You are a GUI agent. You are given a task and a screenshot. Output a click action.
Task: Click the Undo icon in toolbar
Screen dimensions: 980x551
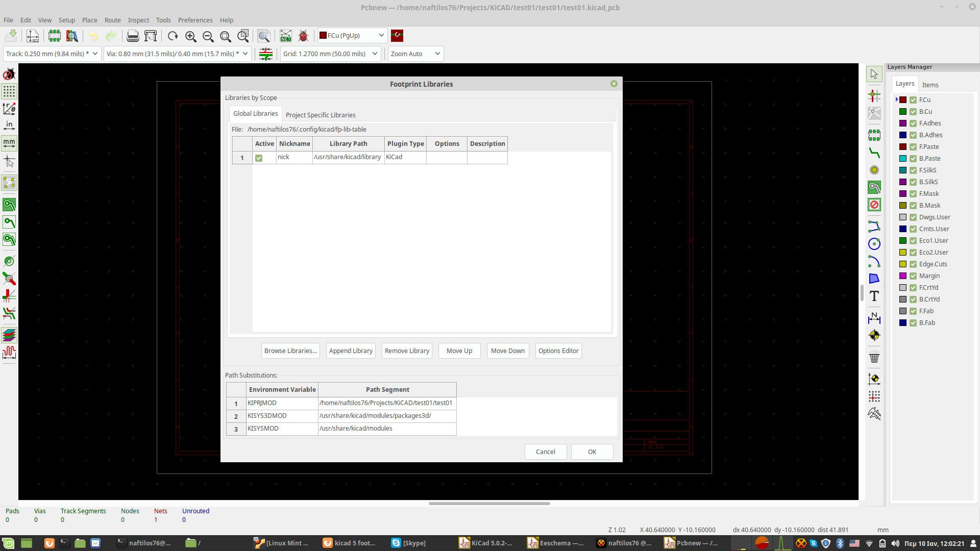tap(93, 36)
